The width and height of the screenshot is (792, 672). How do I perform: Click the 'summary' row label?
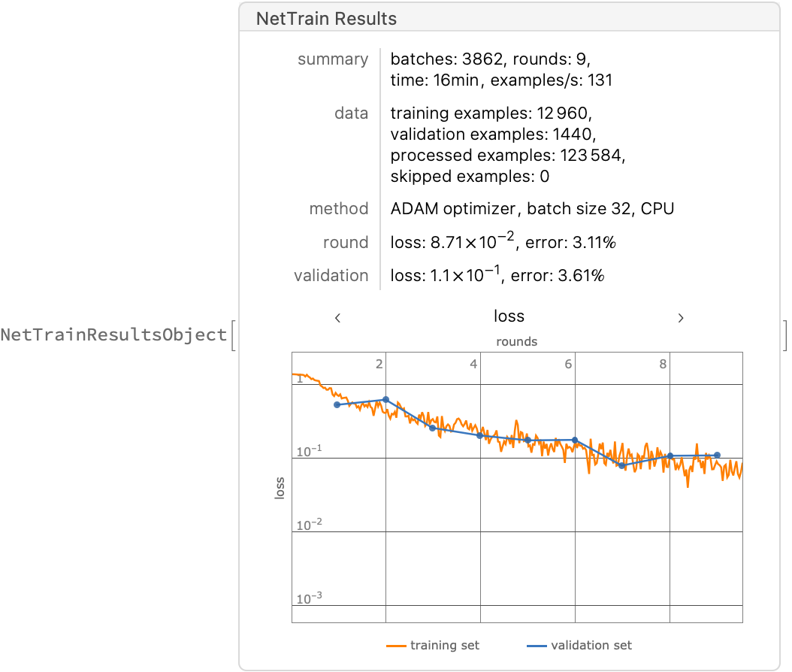pos(333,59)
